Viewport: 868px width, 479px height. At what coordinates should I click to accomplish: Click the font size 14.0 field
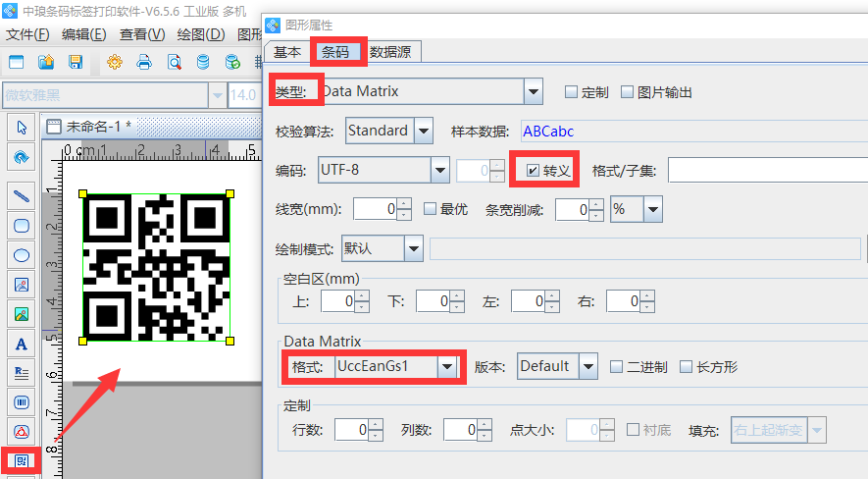243,95
